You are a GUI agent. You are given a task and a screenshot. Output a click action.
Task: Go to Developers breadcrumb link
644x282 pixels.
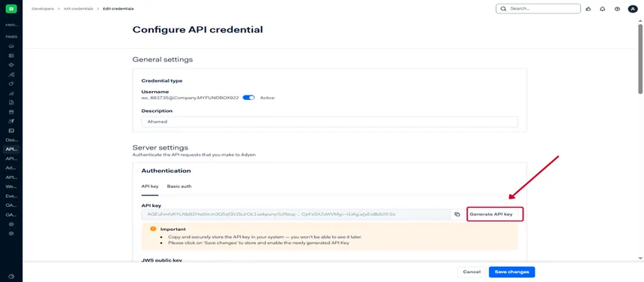pyautogui.click(x=43, y=8)
